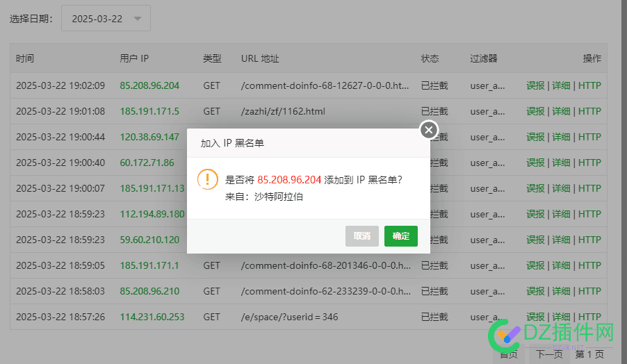Click 误报 for the 19:00:44 row

pyautogui.click(x=535, y=137)
